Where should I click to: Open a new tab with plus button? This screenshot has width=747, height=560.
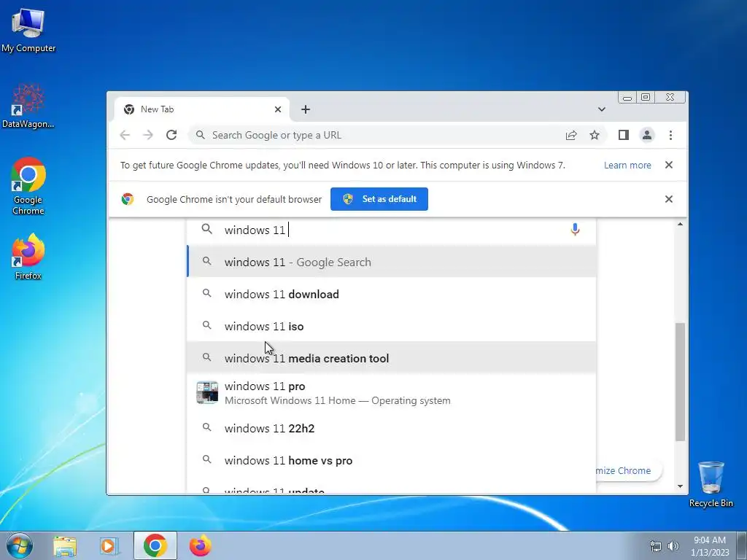point(306,109)
